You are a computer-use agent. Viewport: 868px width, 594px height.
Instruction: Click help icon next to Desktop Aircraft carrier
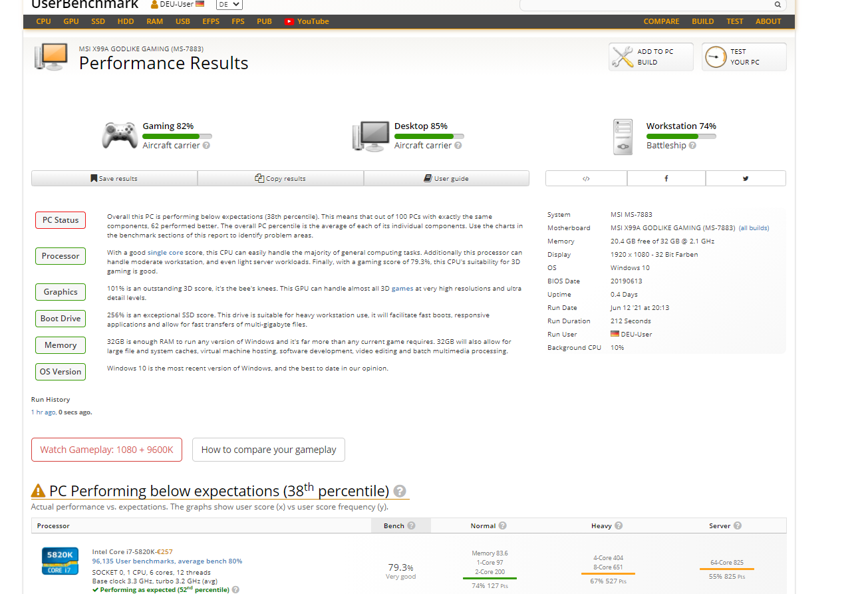(x=458, y=146)
